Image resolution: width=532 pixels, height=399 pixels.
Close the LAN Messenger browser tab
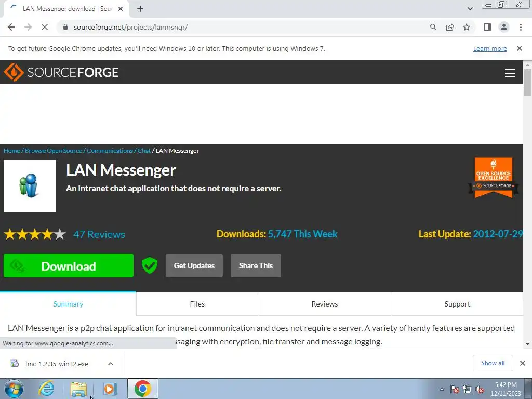[x=121, y=9]
